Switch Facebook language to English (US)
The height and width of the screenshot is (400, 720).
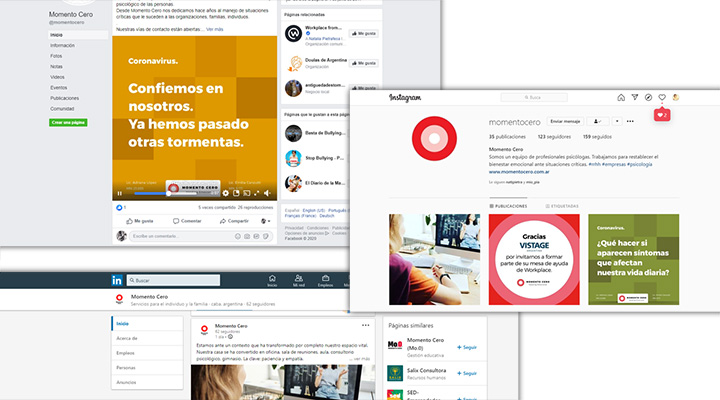(313, 210)
